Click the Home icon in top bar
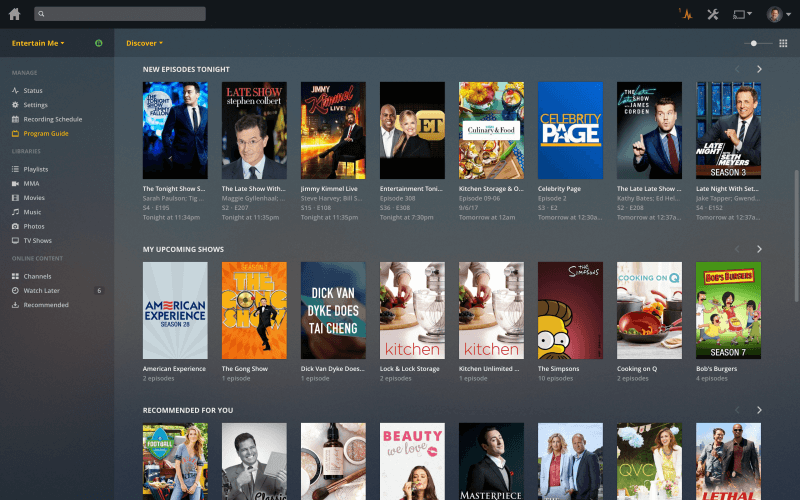800x500 pixels. [x=14, y=14]
